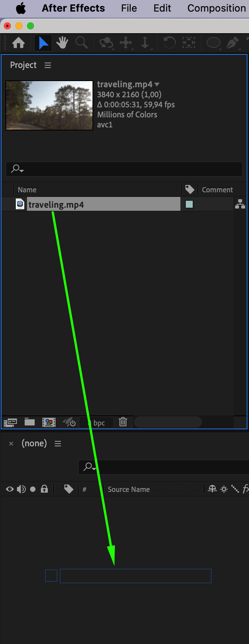The width and height of the screenshot is (249, 644).
Task: Click the New Composition icon
Action: pos(49,422)
